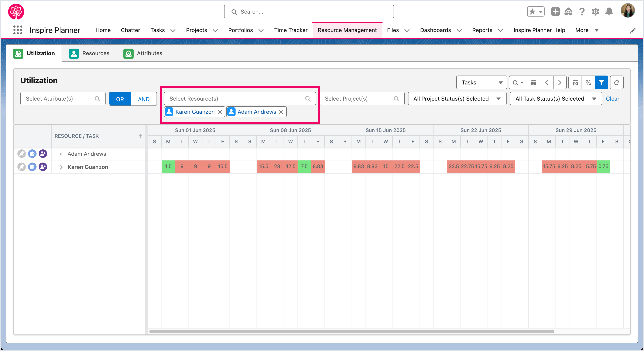The height and width of the screenshot is (351, 644).
Task: Go to next period arrow
Action: tap(559, 82)
